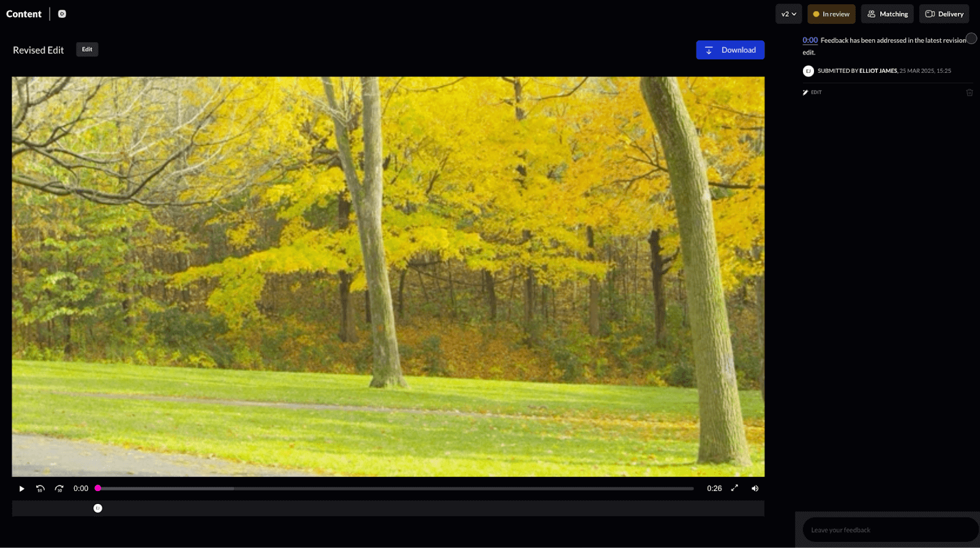Click the EJ avatar in comment panel

808,71
